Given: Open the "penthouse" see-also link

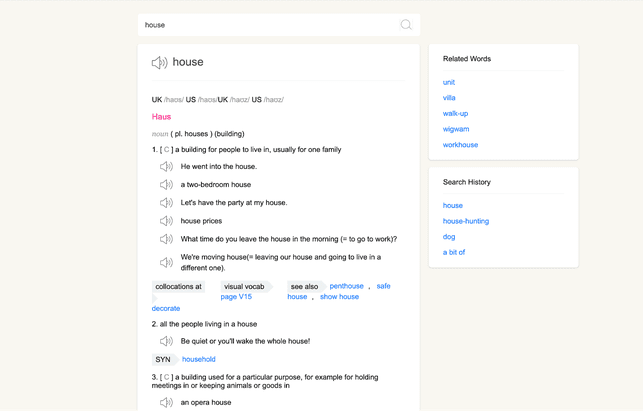Looking at the screenshot, I should tap(346, 286).
